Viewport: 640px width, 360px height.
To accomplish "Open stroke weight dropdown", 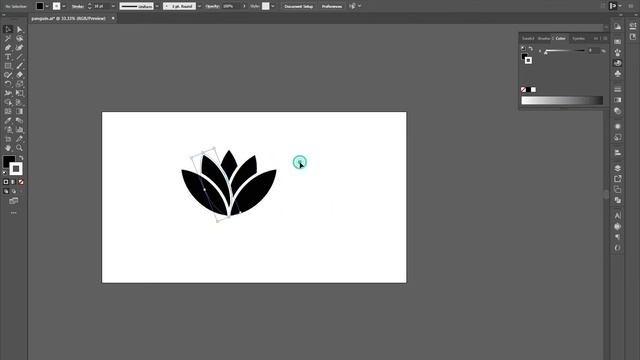I will 113,6.
